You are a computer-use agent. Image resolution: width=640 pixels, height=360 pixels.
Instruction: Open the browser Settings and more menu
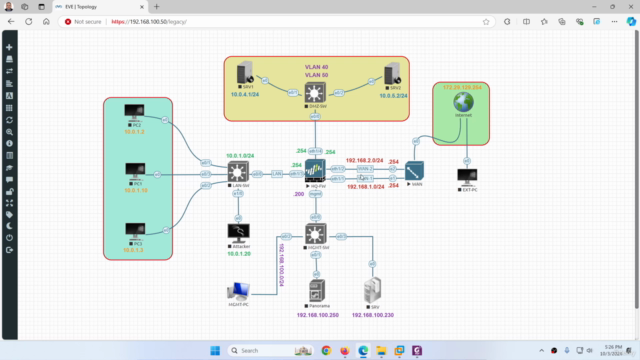coord(614,22)
